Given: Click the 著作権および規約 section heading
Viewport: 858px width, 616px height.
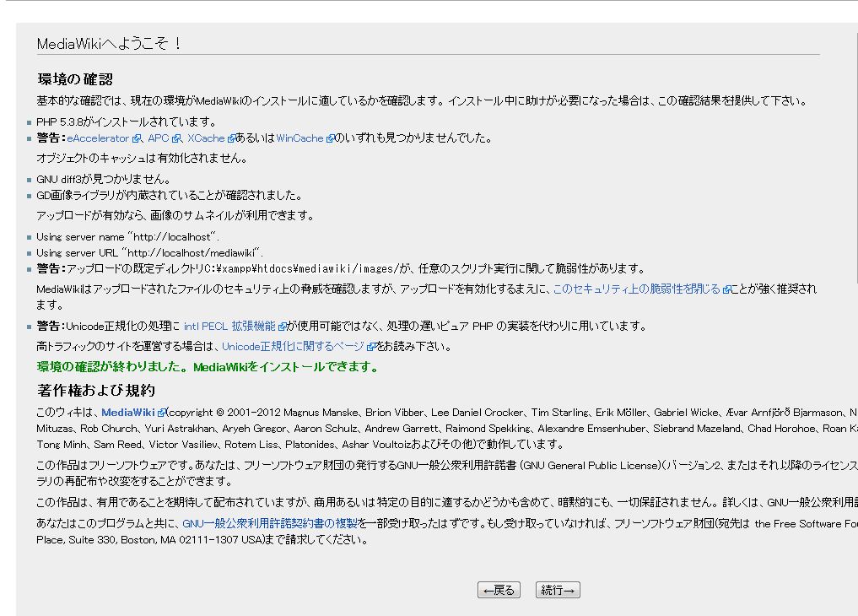Looking at the screenshot, I should click(x=96, y=390).
